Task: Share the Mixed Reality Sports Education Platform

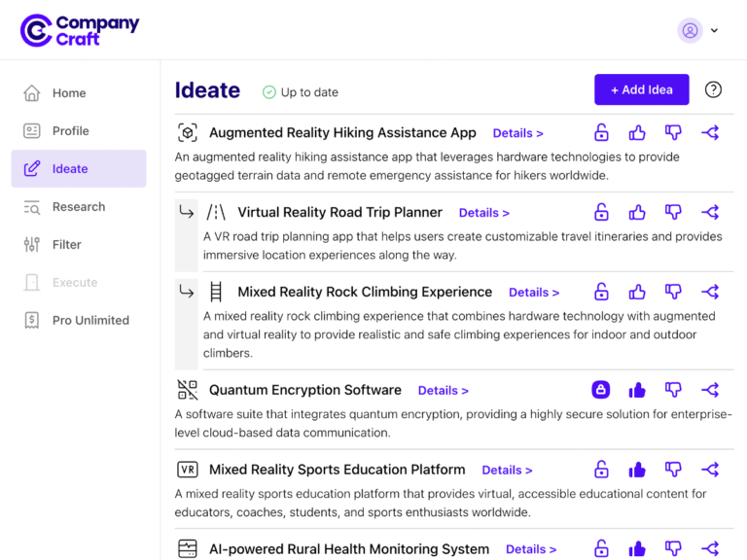Action: pyautogui.click(x=710, y=470)
